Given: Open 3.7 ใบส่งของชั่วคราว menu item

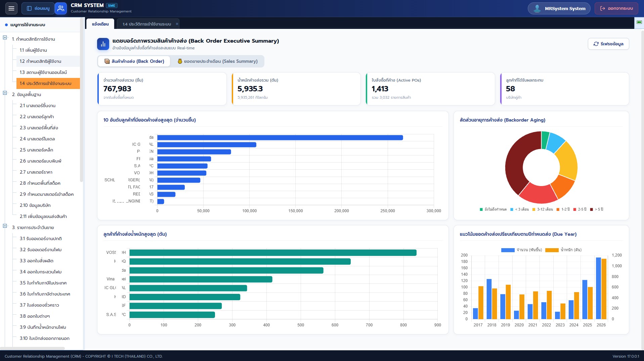Looking at the screenshot, I should point(48,305).
